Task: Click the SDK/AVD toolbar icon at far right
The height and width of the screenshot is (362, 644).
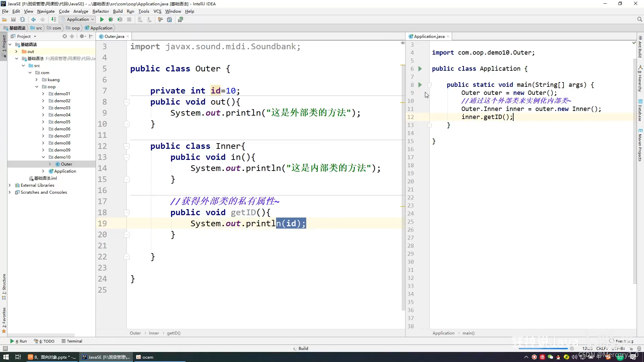Action: point(180,19)
